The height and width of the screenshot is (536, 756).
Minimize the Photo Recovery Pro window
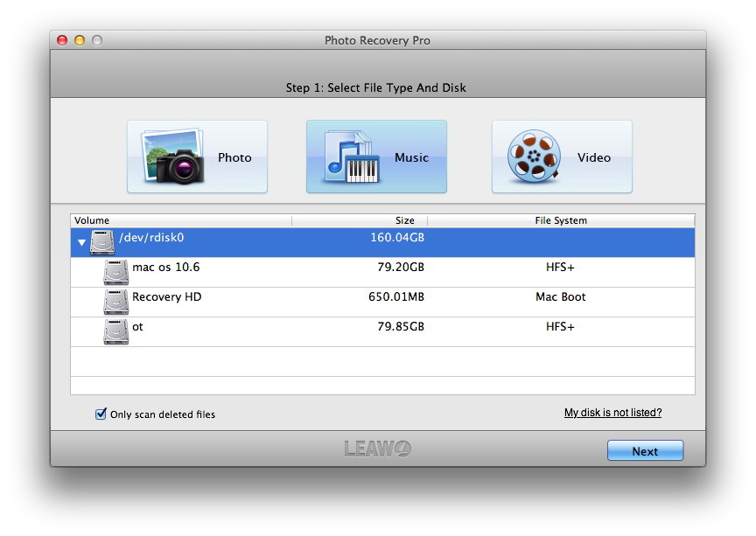point(80,40)
